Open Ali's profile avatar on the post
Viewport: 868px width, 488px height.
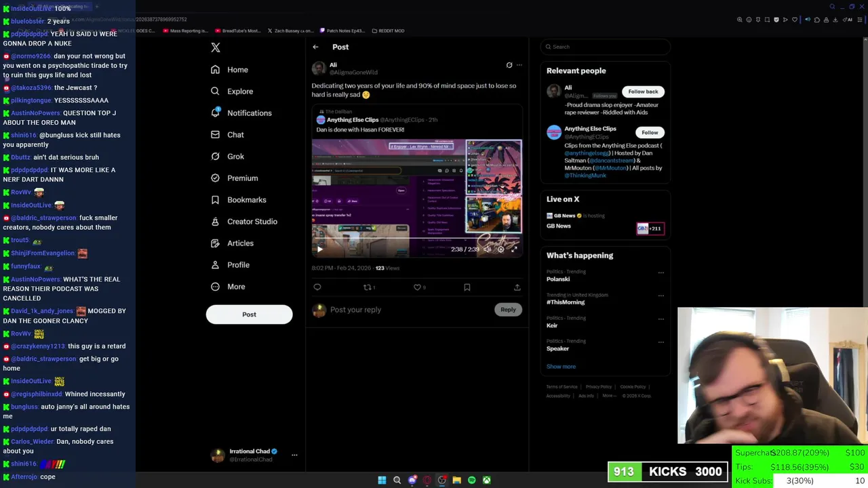point(318,68)
